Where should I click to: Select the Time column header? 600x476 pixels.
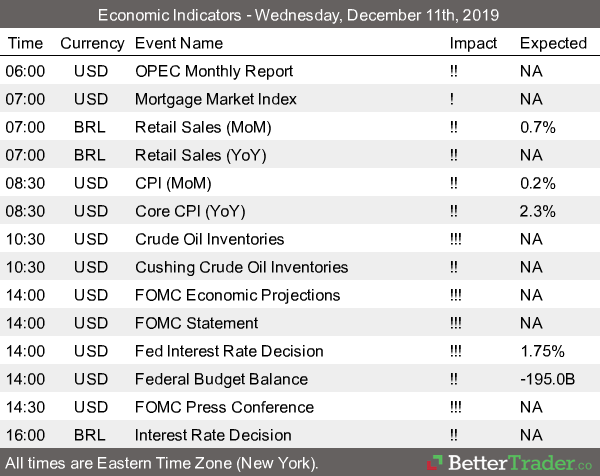tap(25, 43)
